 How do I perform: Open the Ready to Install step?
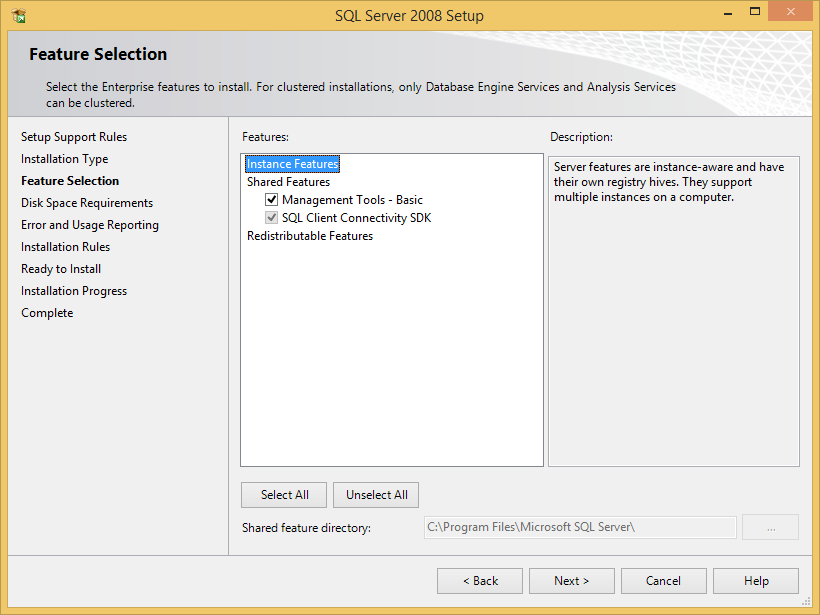point(61,269)
